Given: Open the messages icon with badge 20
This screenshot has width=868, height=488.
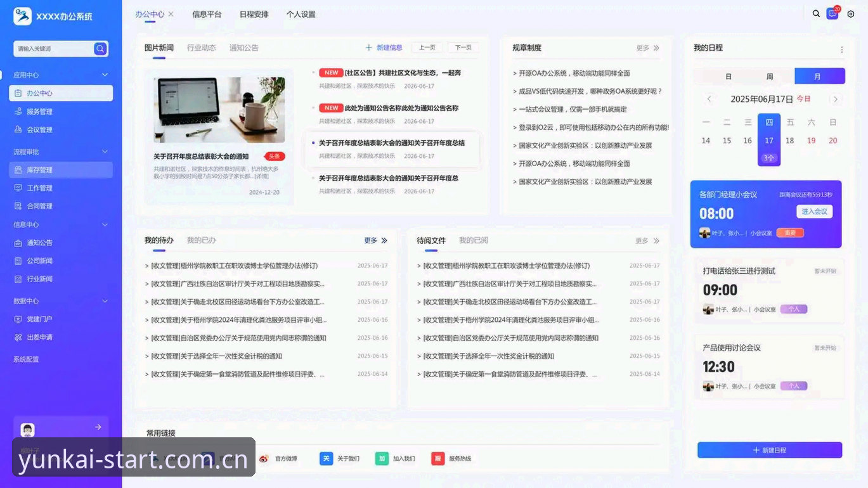Looking at the screenshot, I should tap(832, 13).
